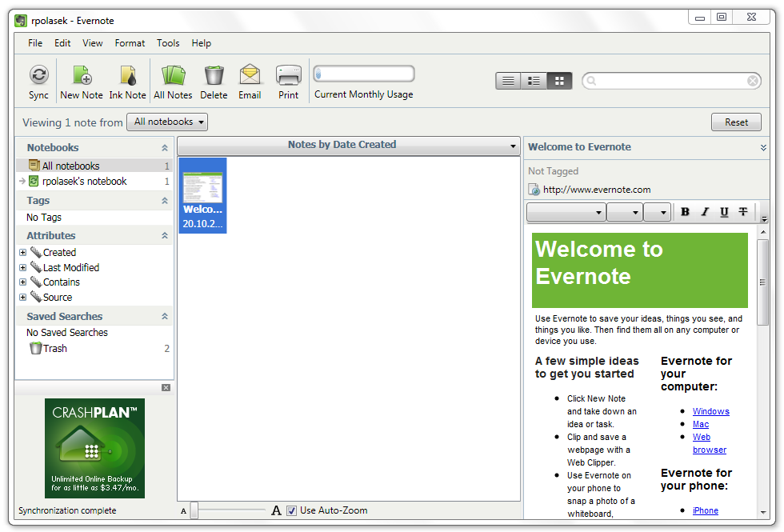Expand the Source attribute node

22,297
